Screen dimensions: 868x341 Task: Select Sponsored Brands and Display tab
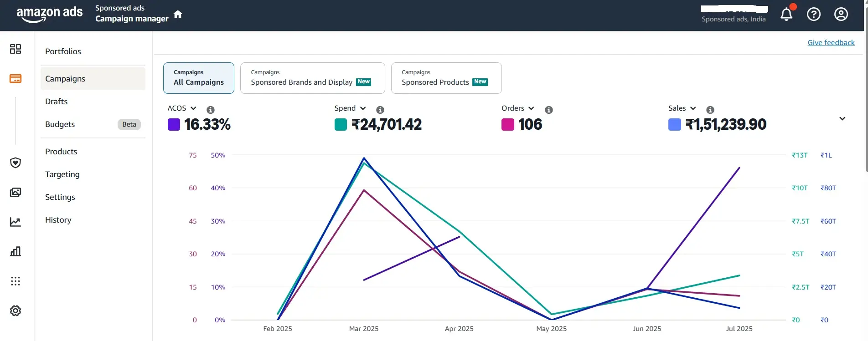pos(312,78)
